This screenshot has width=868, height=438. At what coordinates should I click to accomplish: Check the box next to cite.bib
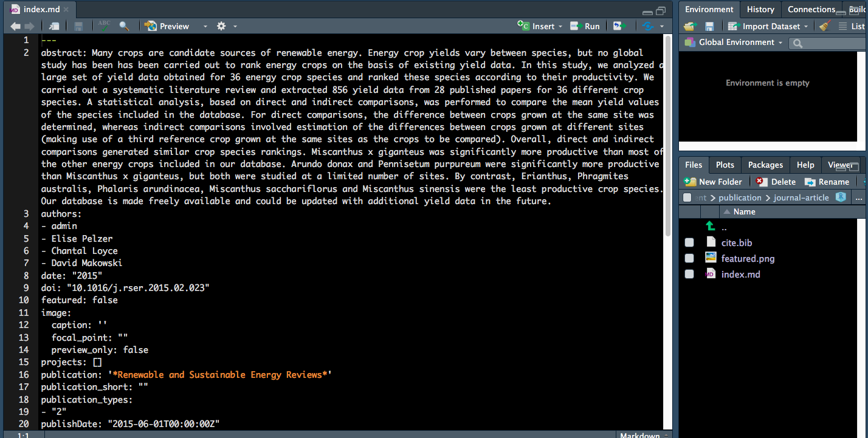click(689, 242)
